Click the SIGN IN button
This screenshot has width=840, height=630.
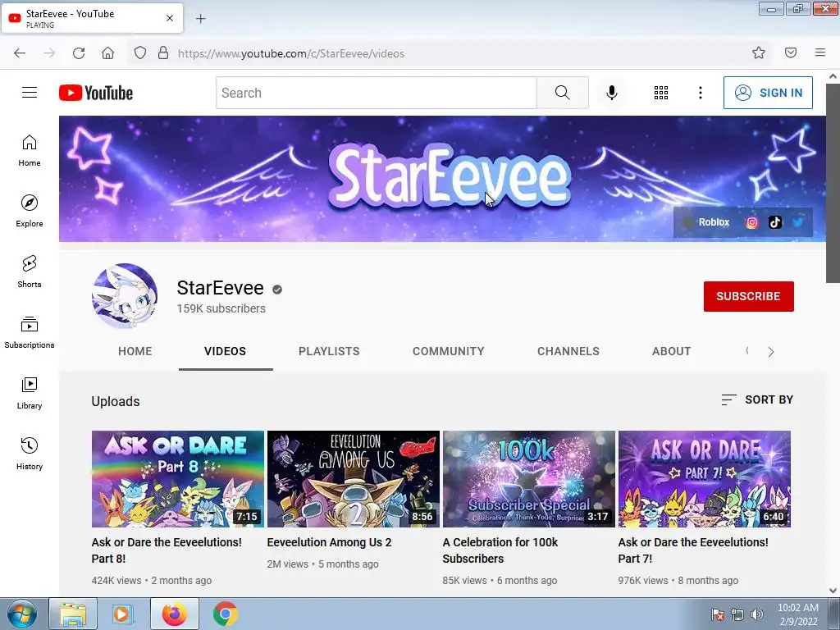(x=768, y=93)
